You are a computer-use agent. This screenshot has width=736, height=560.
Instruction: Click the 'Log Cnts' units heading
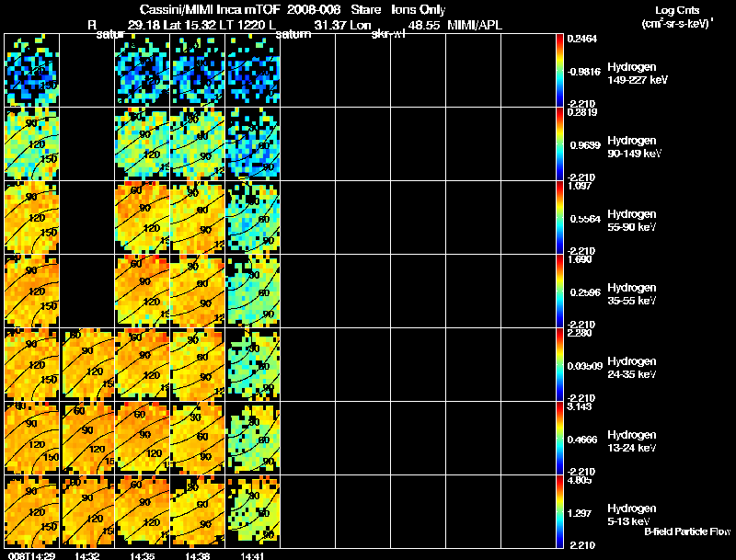(677, 10)
